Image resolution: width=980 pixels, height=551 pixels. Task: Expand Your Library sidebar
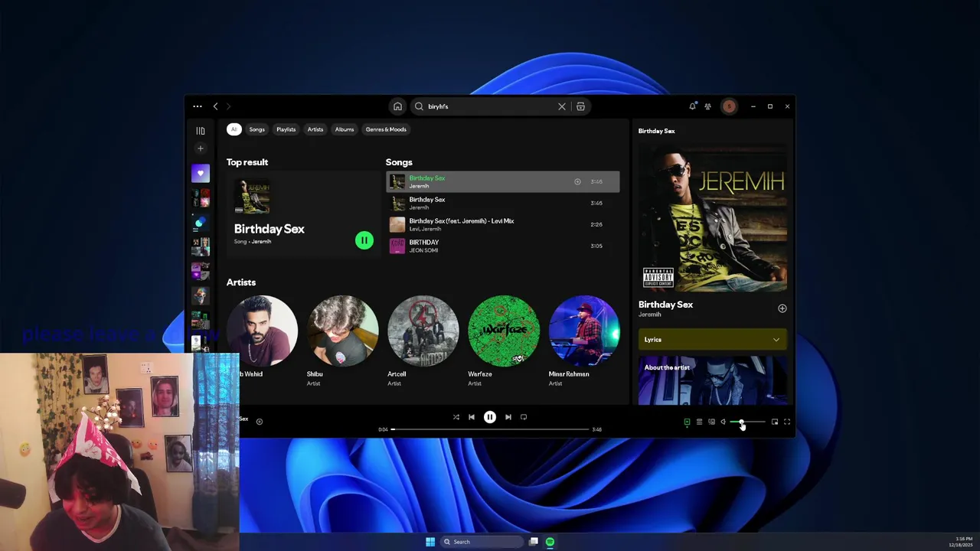(x=201, y=131)
